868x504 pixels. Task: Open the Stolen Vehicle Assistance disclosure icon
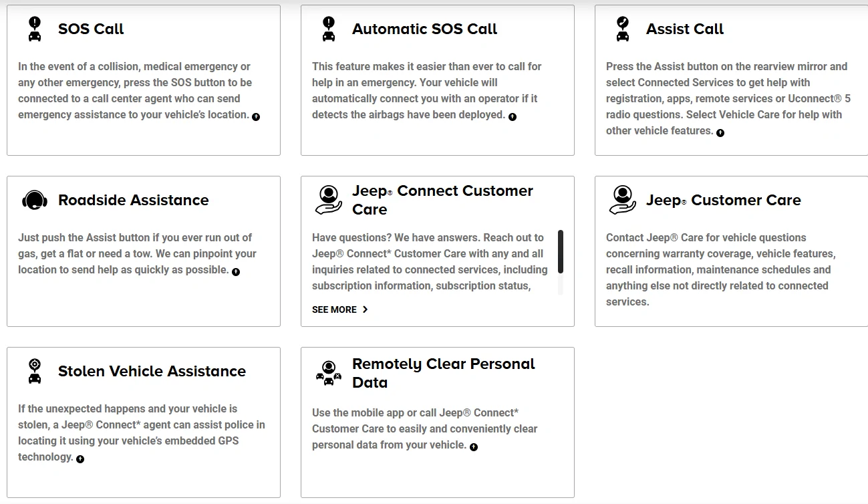tap(80, 459)
